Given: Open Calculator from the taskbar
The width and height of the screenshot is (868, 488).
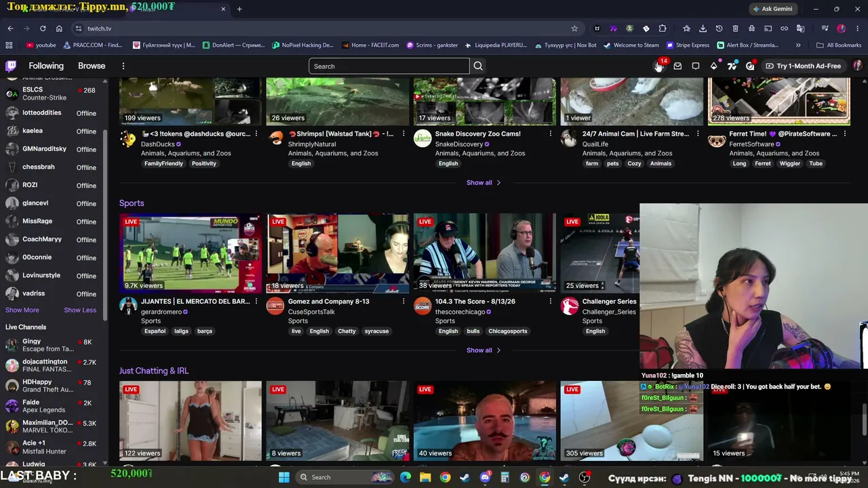Looking at the screenshot, I should 505,477.
